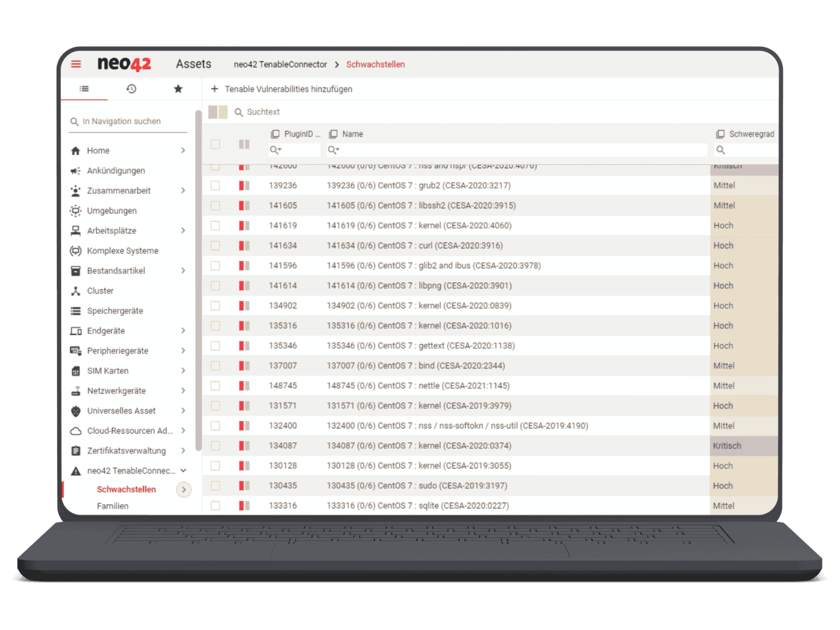Screen dimensions: 840x630
Task: Click the SIM Karten icon
Action: (x=76, y=371)
